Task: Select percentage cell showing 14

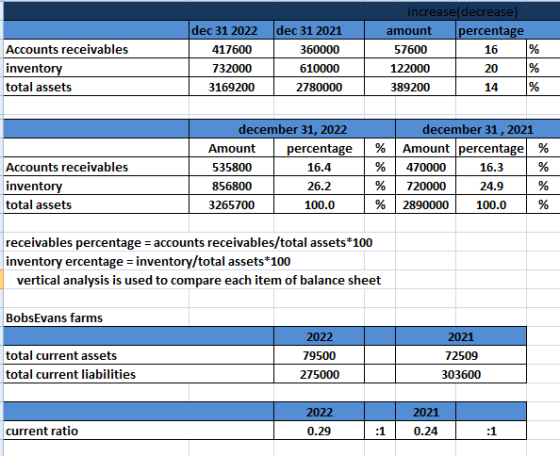Action: (x=491, y=87)
